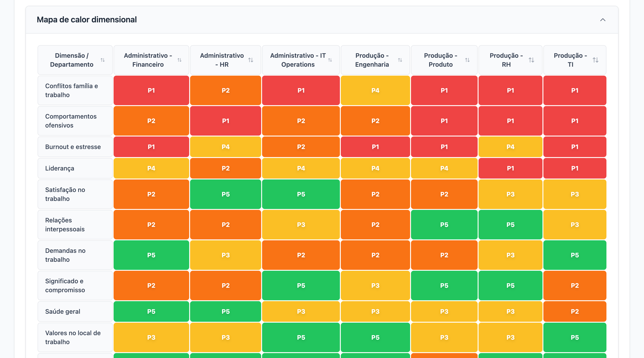Viewport: 644px width, 358px height.
Task: Select the Saúde geral row label
Action: pyautogui.click(x=63, y=311)
